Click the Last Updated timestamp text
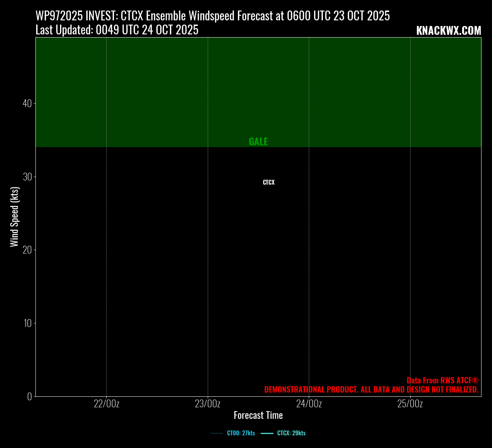 (117, 30)
